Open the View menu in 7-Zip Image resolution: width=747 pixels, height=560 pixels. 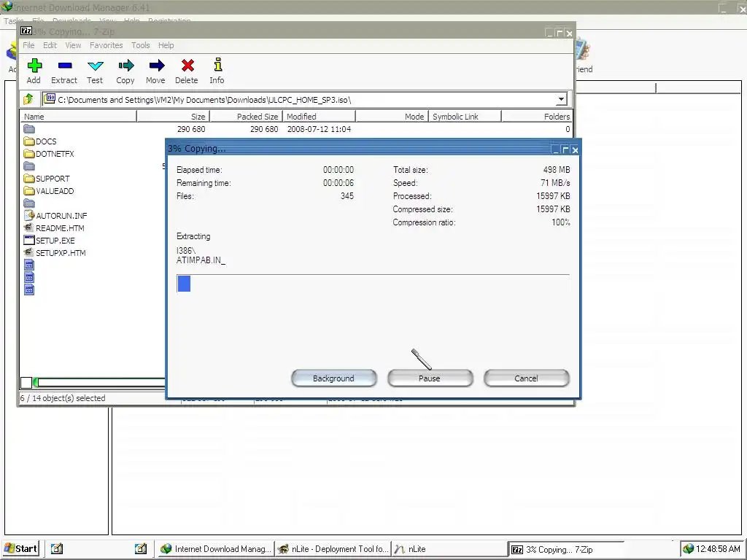73,45
